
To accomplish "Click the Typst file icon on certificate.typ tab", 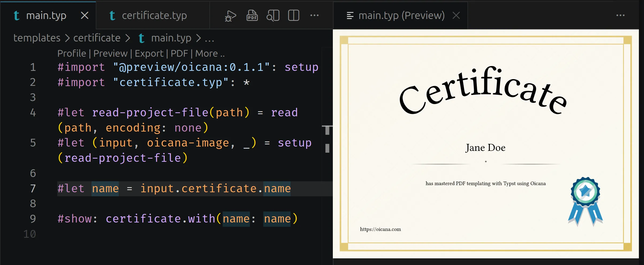I will (x=112, y=16).
